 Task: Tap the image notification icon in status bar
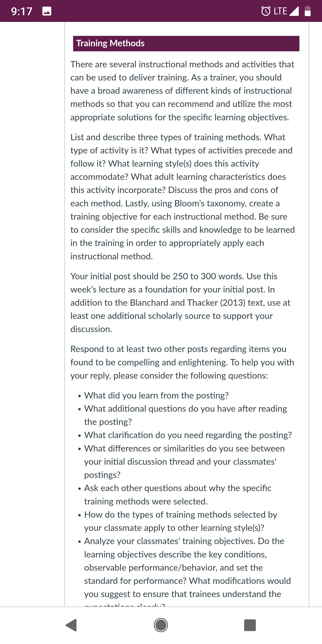click(47, 11)
